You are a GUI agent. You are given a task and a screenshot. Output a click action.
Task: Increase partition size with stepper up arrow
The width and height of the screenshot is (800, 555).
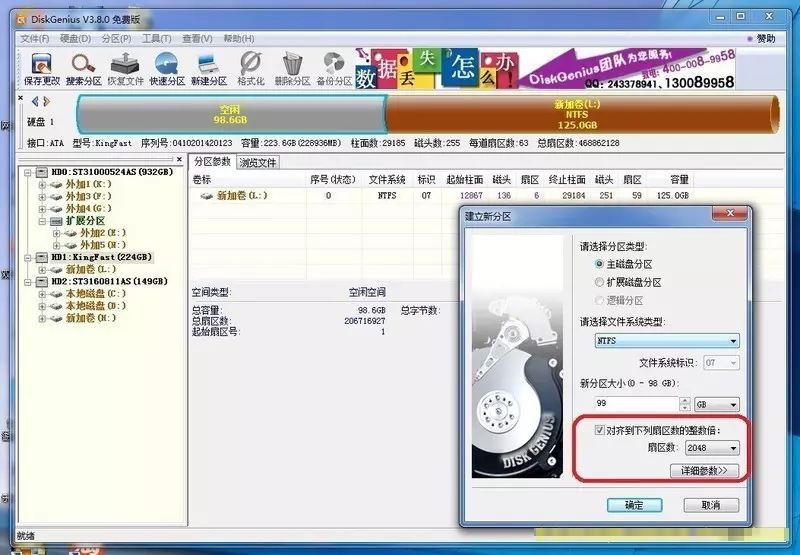click(685, 401)
